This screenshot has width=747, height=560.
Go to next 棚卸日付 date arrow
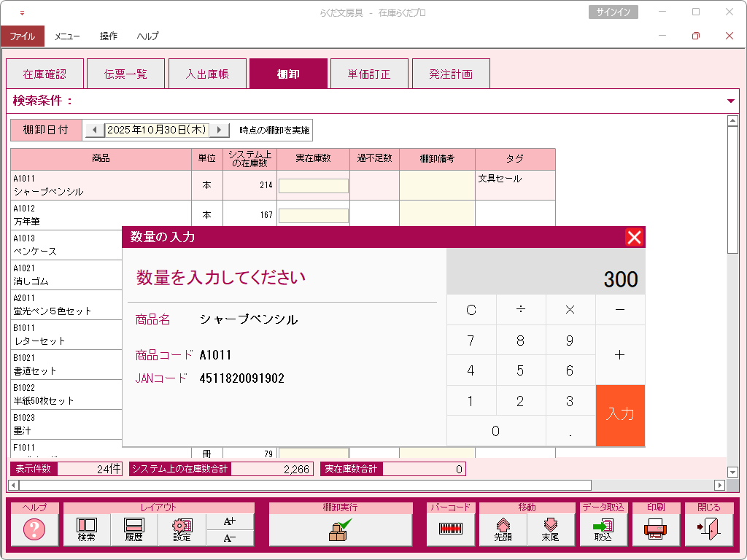(x=219, y=130)
